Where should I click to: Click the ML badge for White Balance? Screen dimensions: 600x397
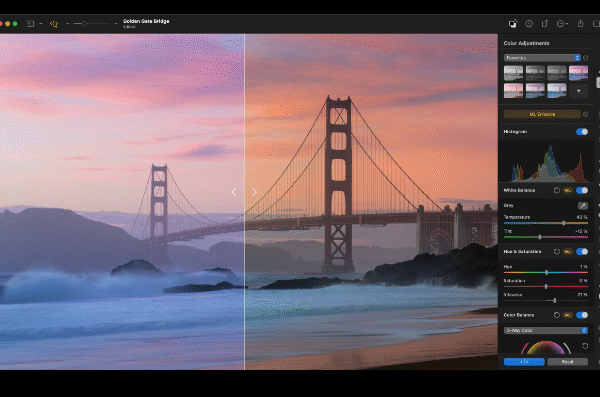[x=568, y=190]
